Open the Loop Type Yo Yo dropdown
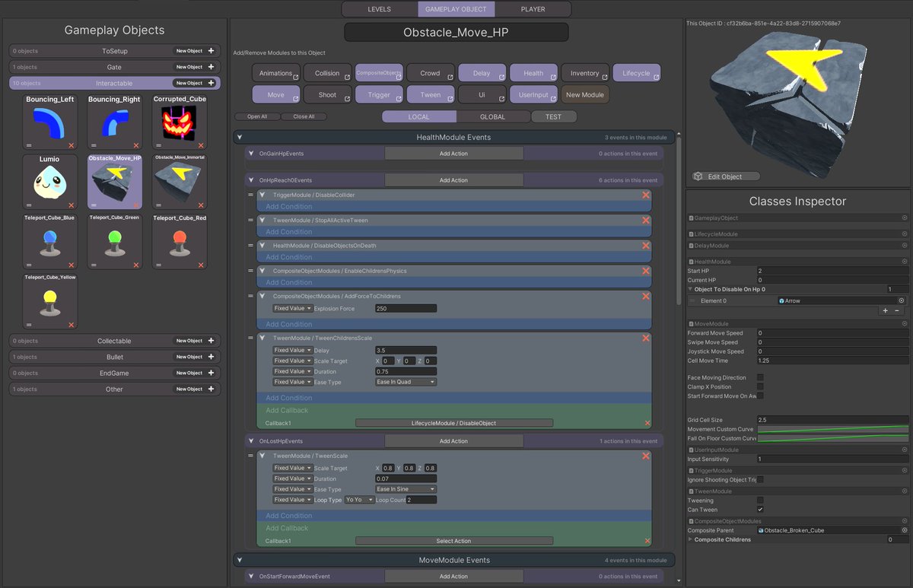 coord(359,500)
